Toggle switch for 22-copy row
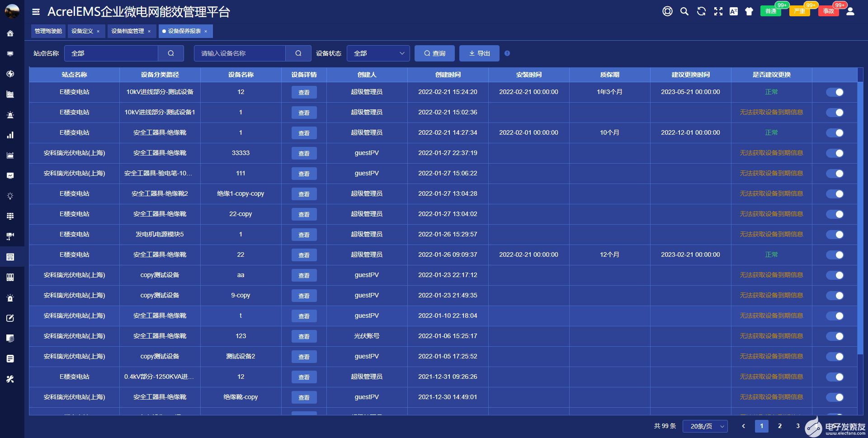This screenshot has width=868, height=438. click(x=835, y=214)
